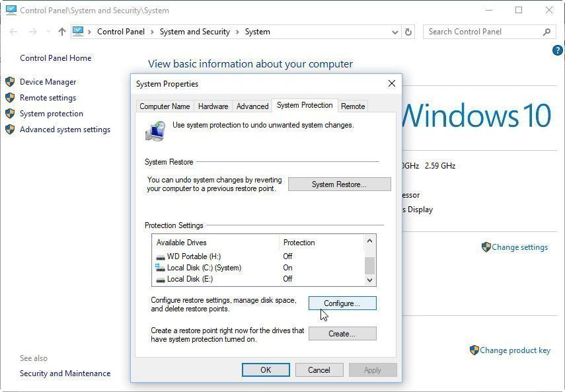Click Control Panel breadcrumb
Screen dimensions: 565x392
[121, 32]
